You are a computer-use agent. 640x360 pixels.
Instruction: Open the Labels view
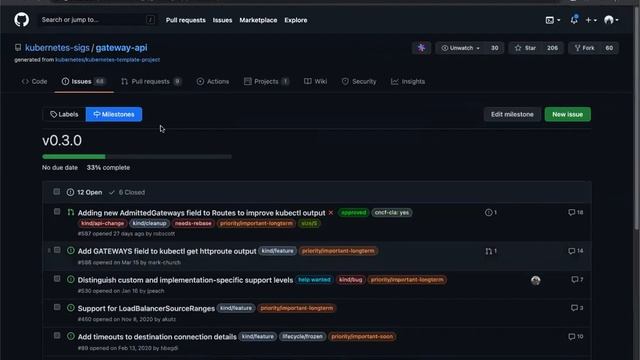[64, 114]
